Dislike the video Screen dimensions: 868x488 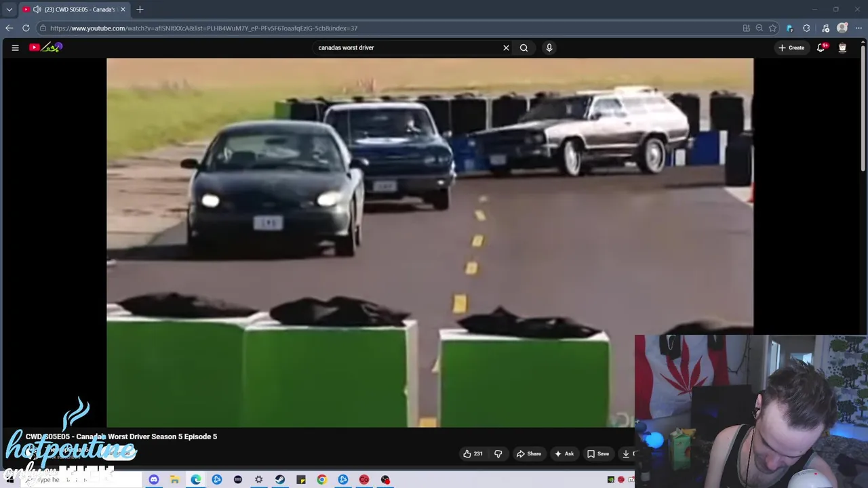click(x=498, y=453)
